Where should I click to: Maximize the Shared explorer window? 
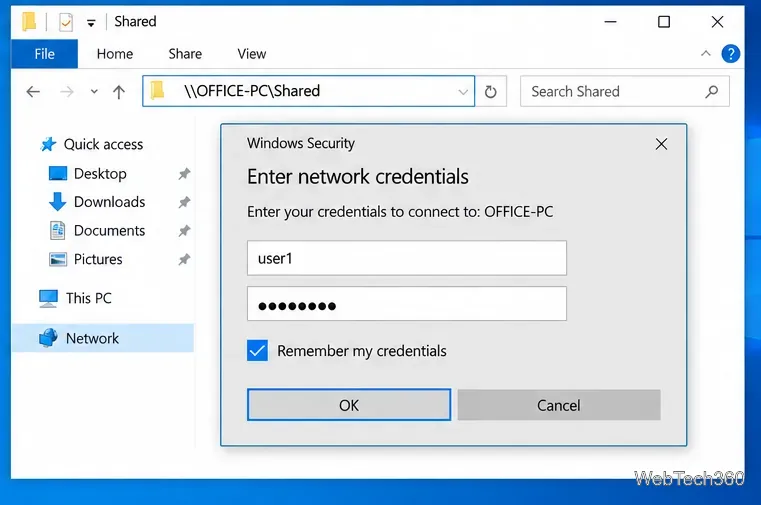point(664,22)
